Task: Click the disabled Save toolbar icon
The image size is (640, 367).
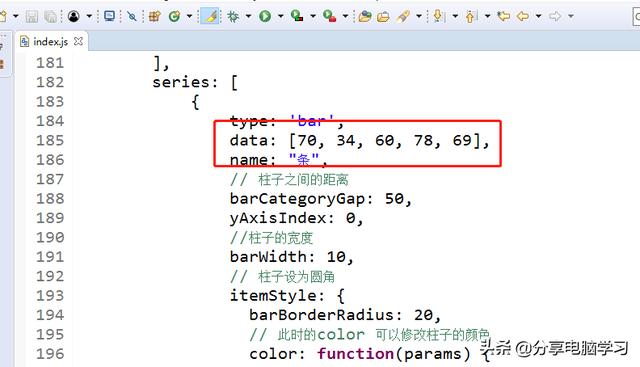Action: tap(32, 16)
